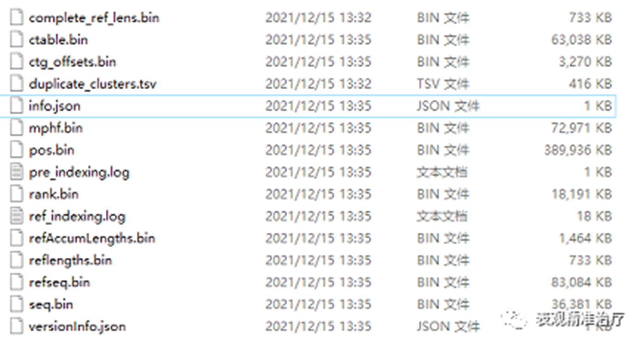This screenshot has width=644, height=347.
Task: Click the ctg_offsets.bin file icon
Action: 17,62
